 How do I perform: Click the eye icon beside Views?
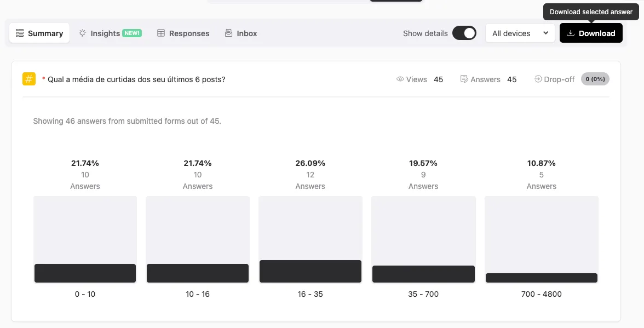click(400, 79)
